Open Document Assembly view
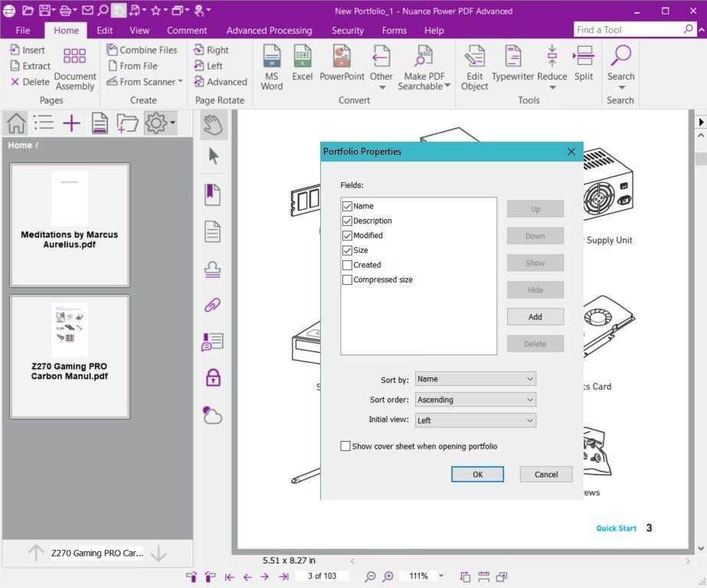The width and height of the screenshot is (707, 588). [75, 68]
